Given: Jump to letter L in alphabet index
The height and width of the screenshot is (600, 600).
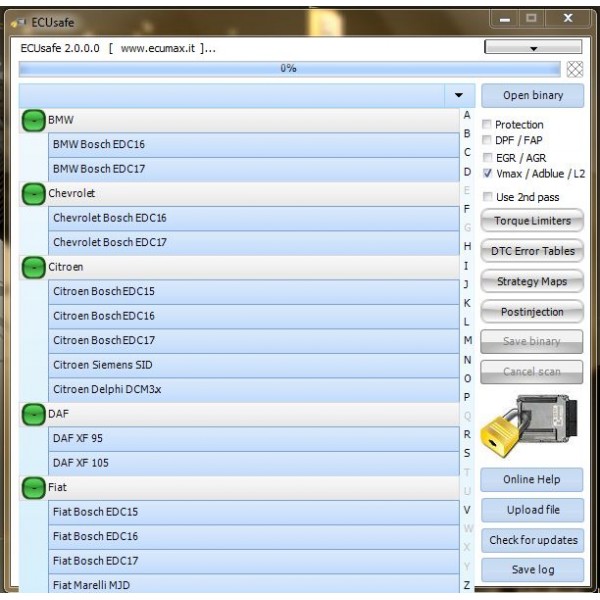Looking at the screenshot, I should coord(466,322).
